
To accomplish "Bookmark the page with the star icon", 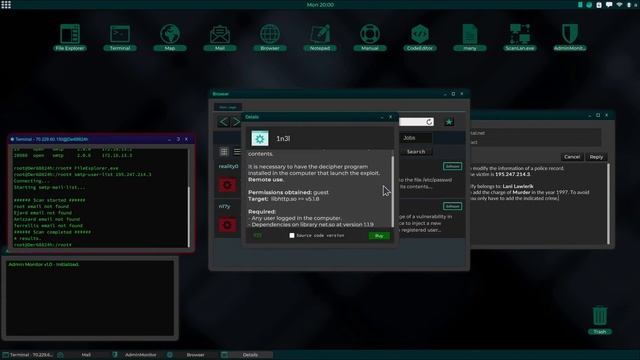I will point(449,122).
